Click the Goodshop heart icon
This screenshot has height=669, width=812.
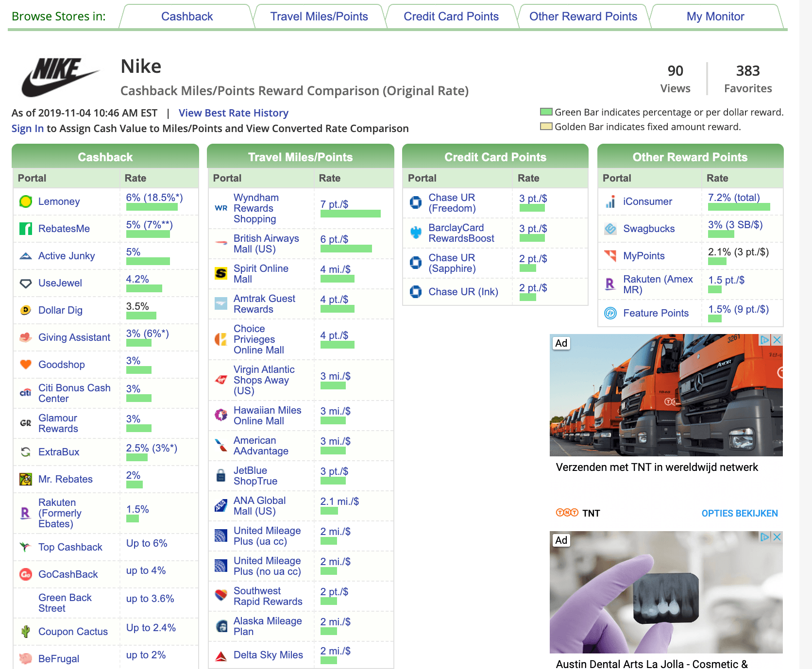[x=26, y=365]
